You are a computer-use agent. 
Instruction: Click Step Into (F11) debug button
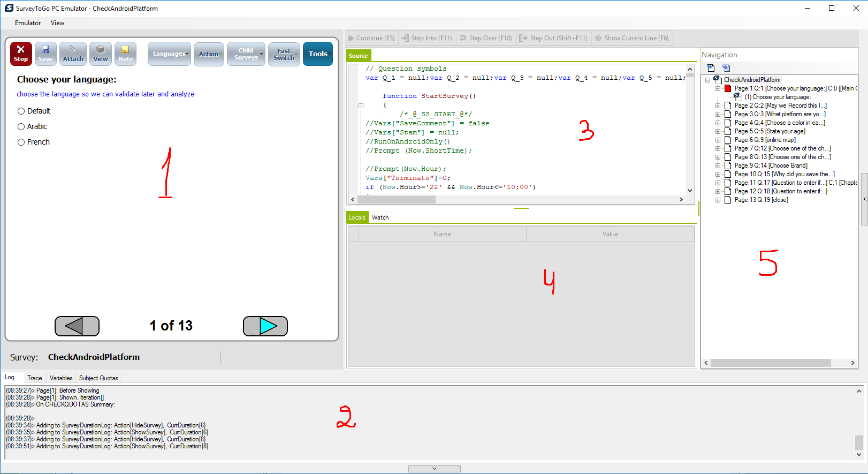427,38
